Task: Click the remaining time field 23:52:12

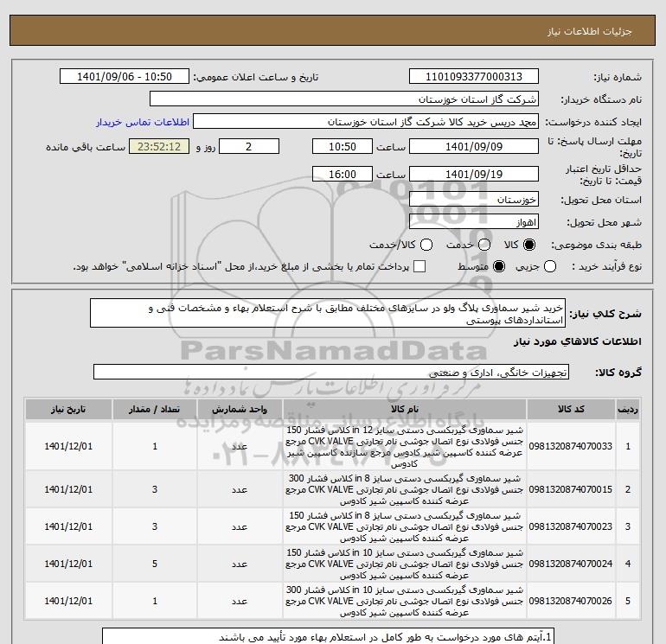Action: (159, 146)
